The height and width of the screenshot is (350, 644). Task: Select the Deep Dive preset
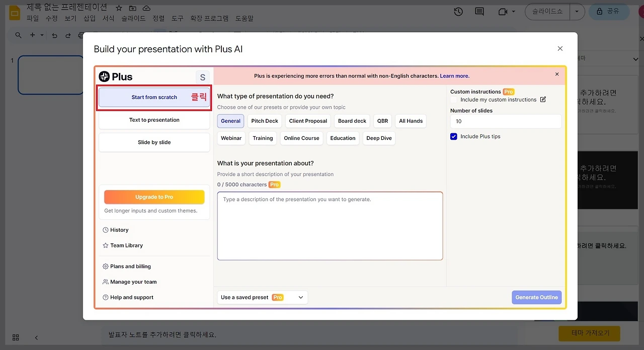pos(379,138)
